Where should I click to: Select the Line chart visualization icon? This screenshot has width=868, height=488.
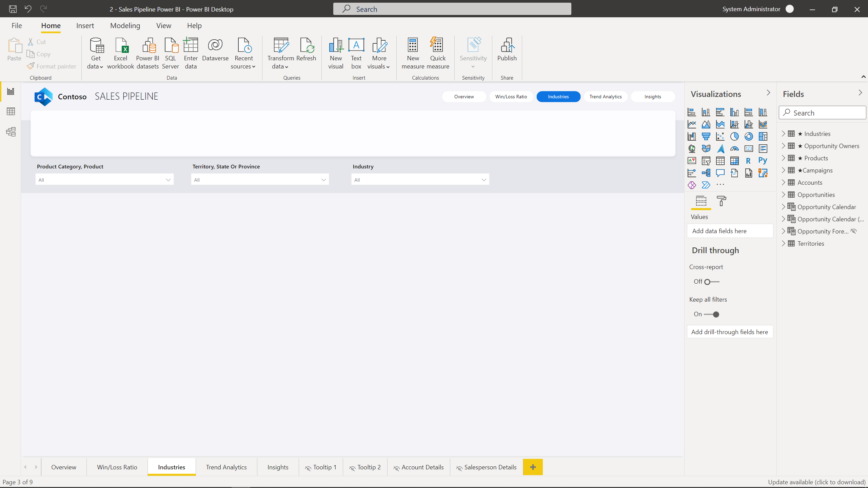click(692, 124)
